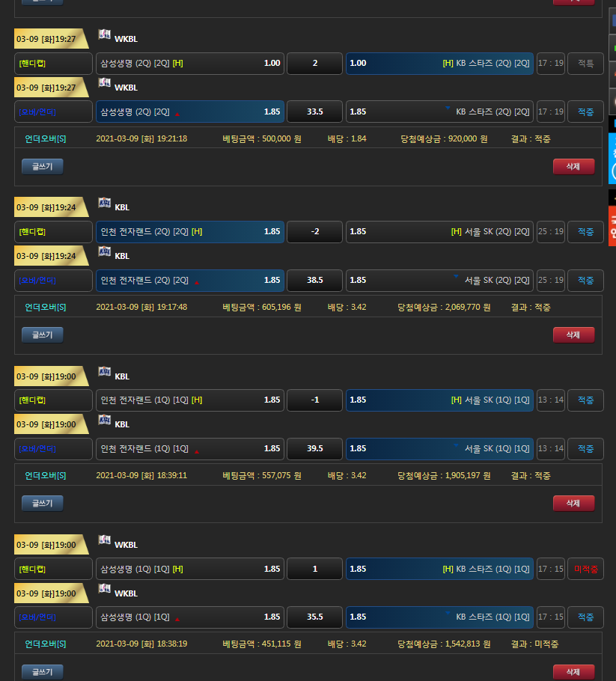Click KBL league icon in 19:00 over/under row
Screen dimensions: 616x681
point(104,421)
